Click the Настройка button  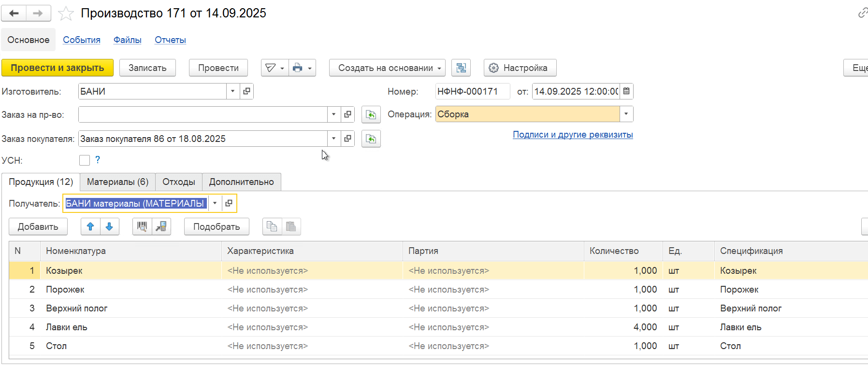click(x=520, y=68)
